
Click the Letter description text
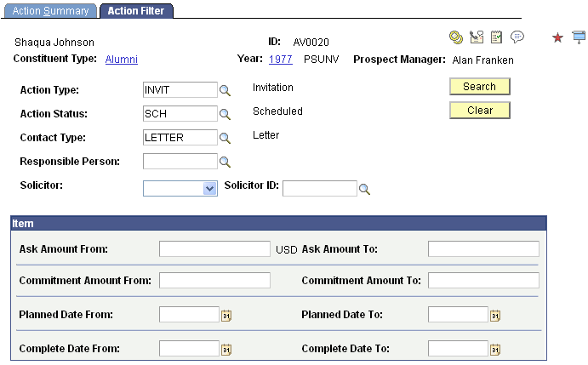point(265,135)
